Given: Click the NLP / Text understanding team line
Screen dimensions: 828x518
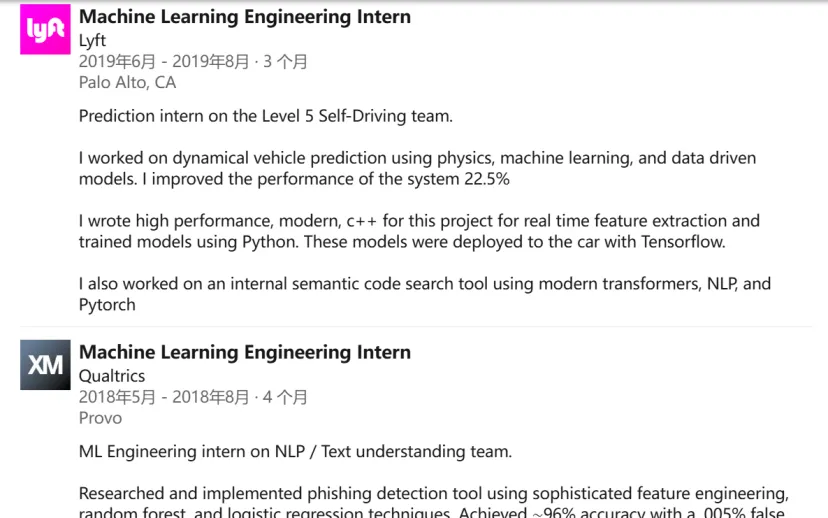Looking at the screenshot, I should 295,452.
